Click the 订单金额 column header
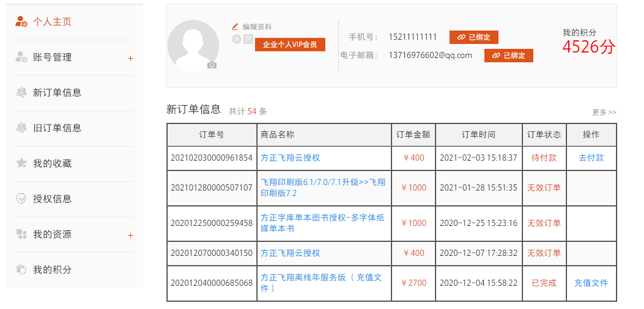This screenshot has height=309, width=644. coord(413,134)
